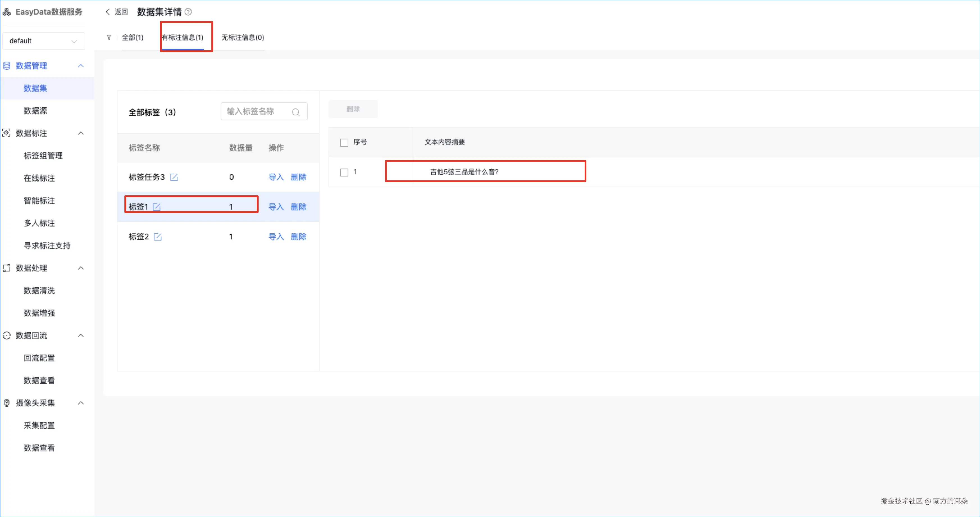Click the EasyData logo icon
This screenshot has width=980, height=517.
tap(7, 12)
